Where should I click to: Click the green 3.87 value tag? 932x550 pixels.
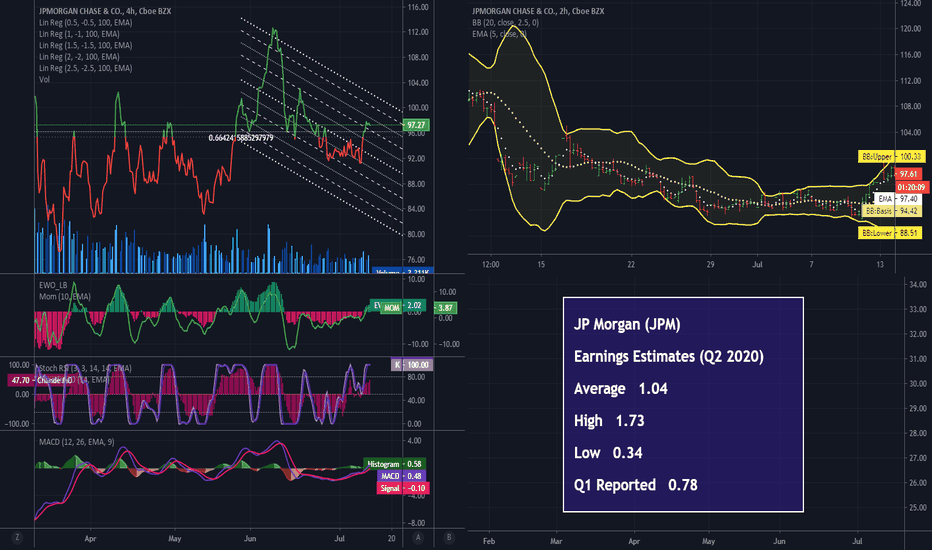445,307
